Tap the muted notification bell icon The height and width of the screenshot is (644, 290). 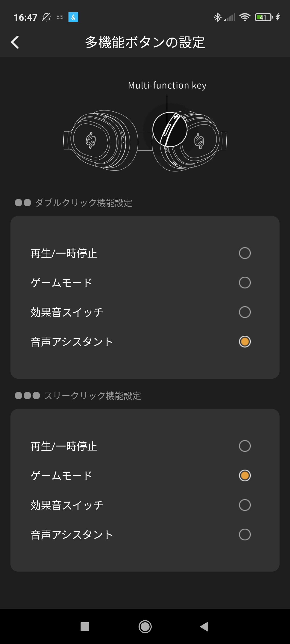[46, 17]
